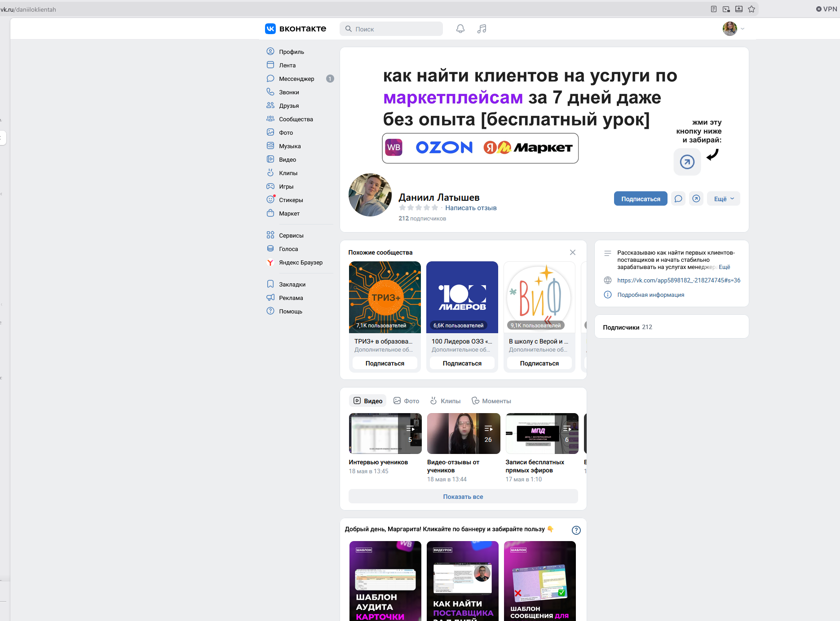Click the Фото sidebar icon

coord(270,132)
